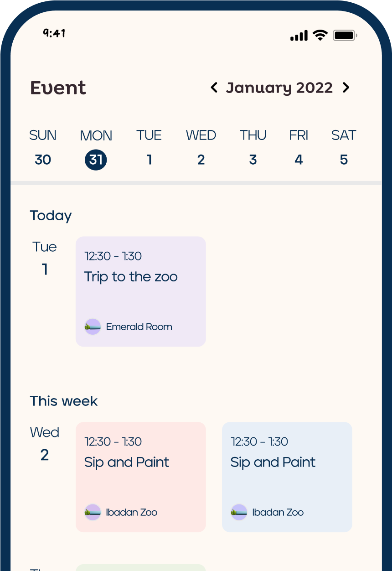Tap the partially visible green event card
The image size is (392, 571).
pyautogui.click(x=141, y=567)
